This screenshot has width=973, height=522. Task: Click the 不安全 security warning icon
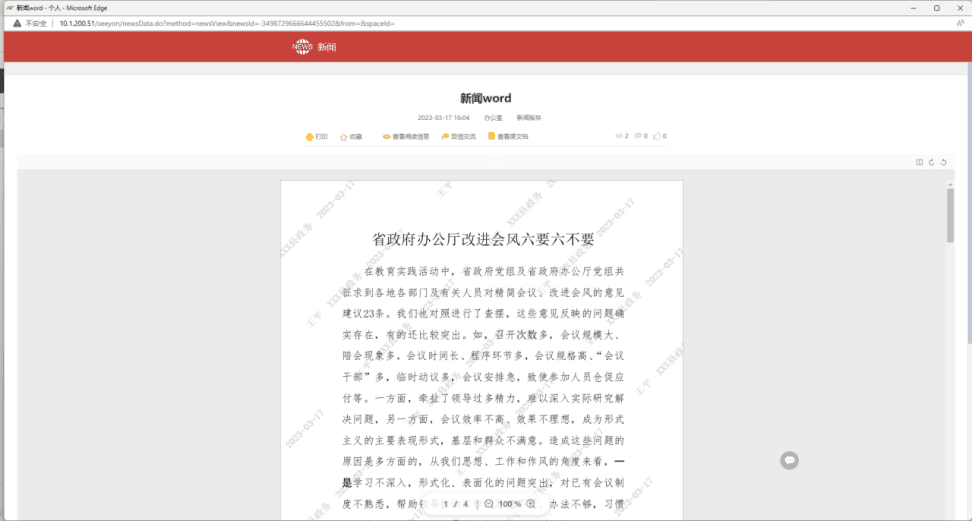tap(17, 24)
